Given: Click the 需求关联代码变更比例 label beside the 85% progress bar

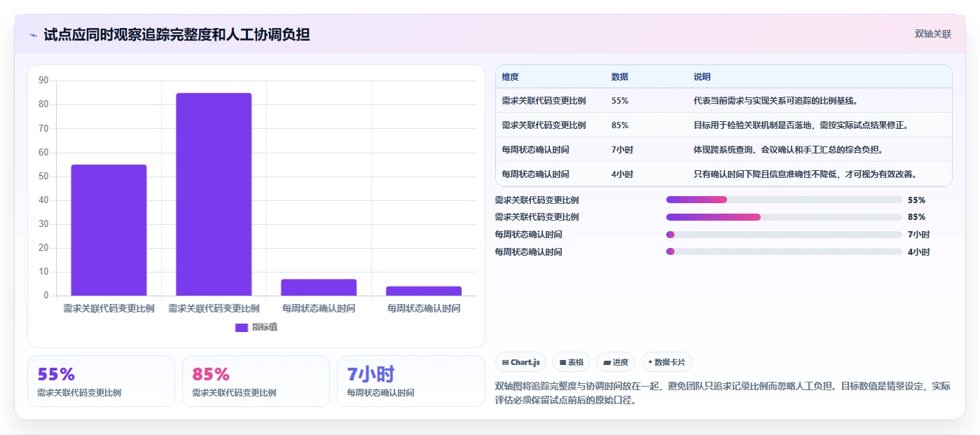Looking at the screenshot, I should (537, 217).
